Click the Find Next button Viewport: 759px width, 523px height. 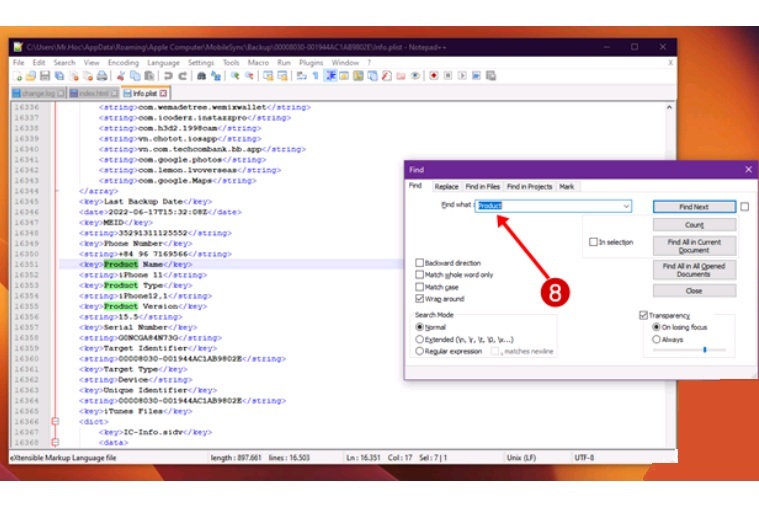693,207
